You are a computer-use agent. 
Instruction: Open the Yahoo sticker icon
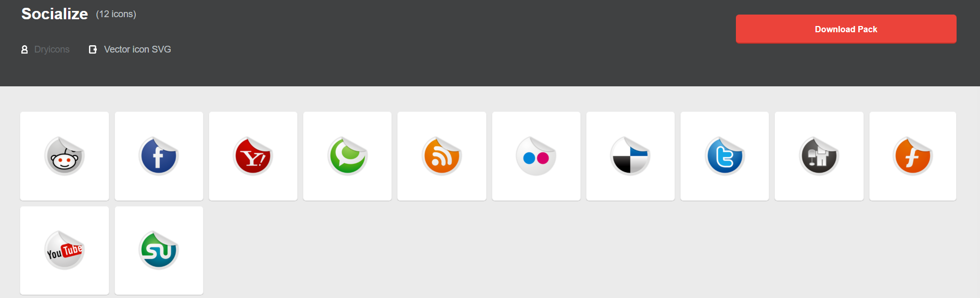pos(253,156)
